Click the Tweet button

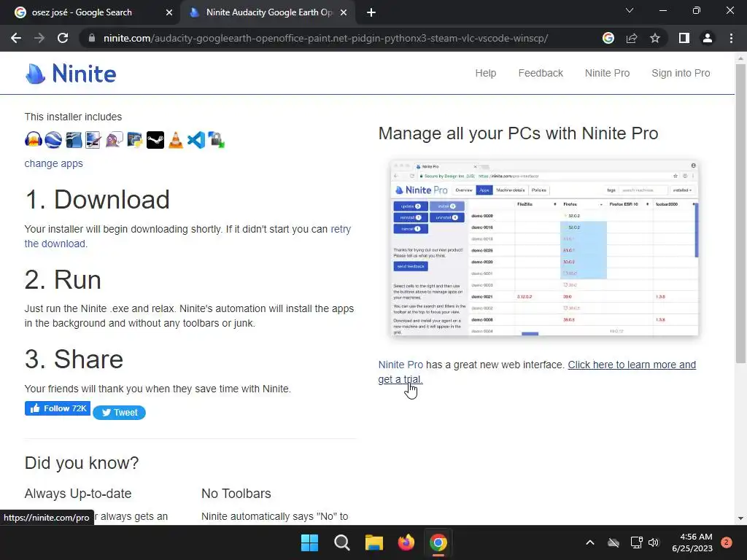click(119, 413)
